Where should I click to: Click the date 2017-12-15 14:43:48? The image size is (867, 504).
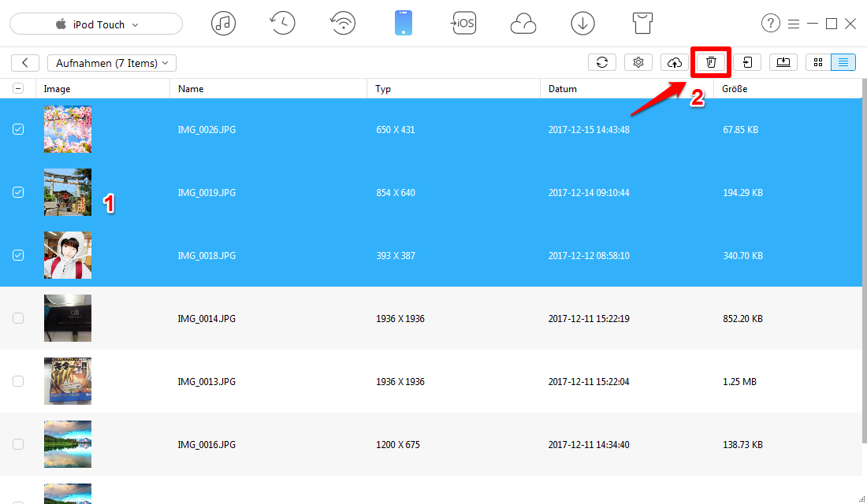click(x=589, y=130)
